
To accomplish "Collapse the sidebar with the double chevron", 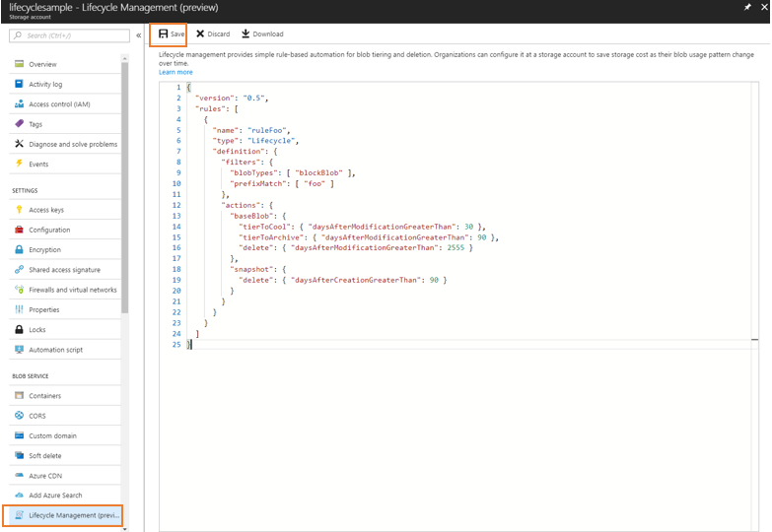I will pos(139,35).
